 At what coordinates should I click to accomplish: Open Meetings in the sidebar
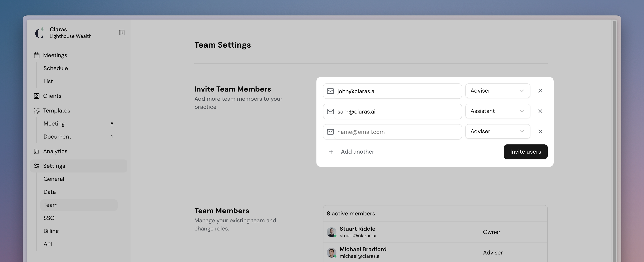tap(79, 55)
